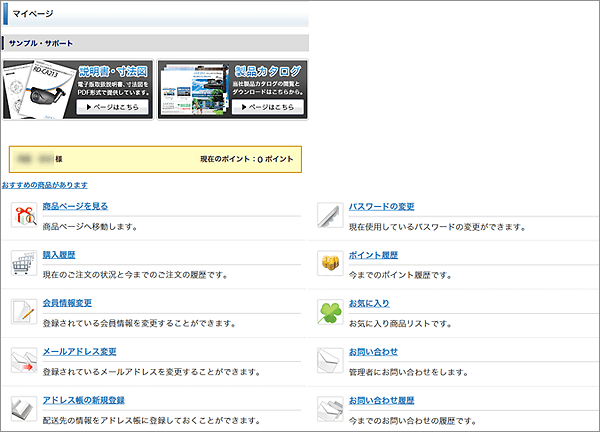Click the envelope icon for お問い合わせ
This screenshot has height=432, width=600.
(x=330, y=360)
